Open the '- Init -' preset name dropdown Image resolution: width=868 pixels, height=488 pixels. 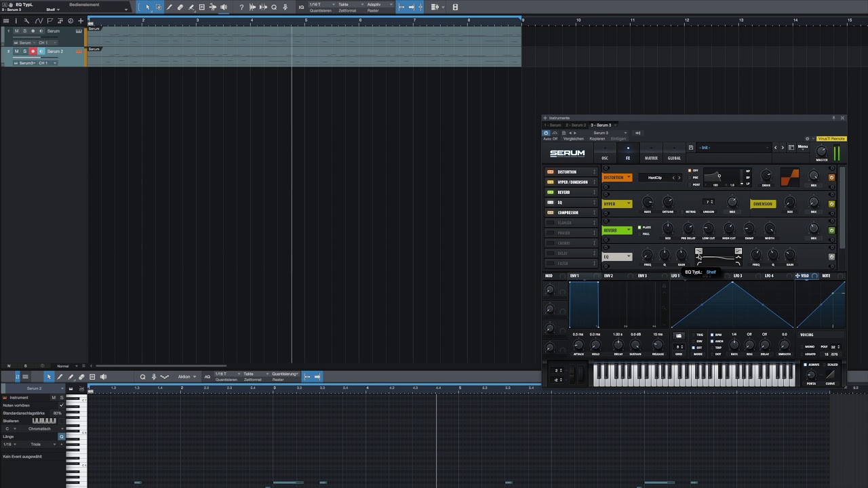point(734,148)
